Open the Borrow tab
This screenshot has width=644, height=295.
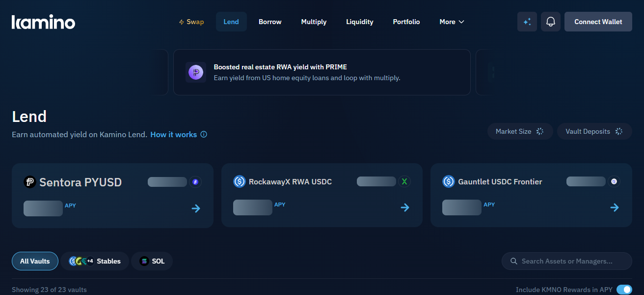point(270,22)
